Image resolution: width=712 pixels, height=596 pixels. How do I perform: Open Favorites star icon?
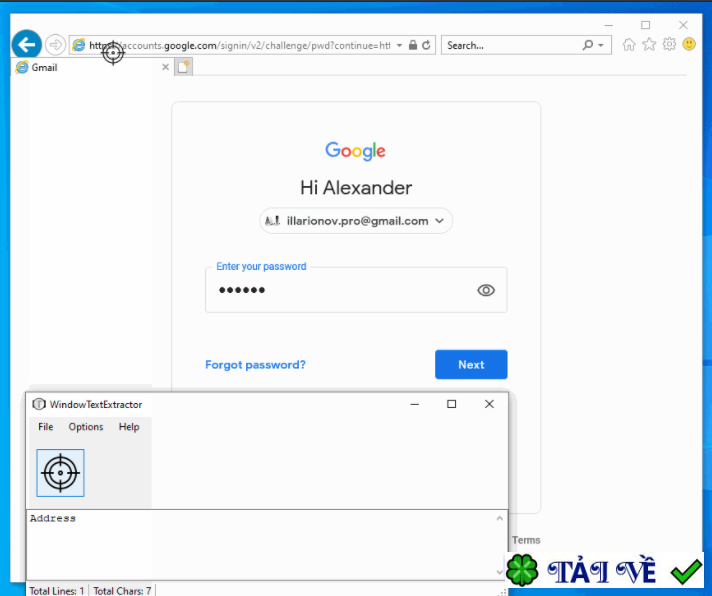[649, 44]
